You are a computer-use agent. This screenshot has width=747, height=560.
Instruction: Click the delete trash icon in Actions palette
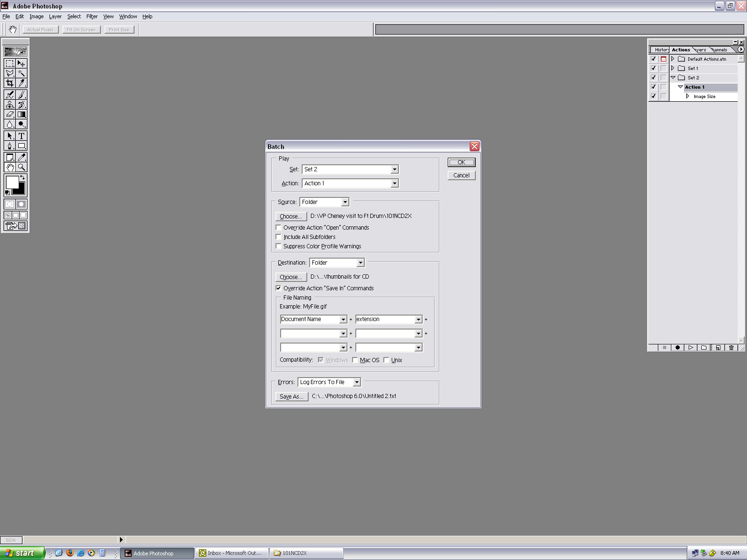tap(731, 348)
